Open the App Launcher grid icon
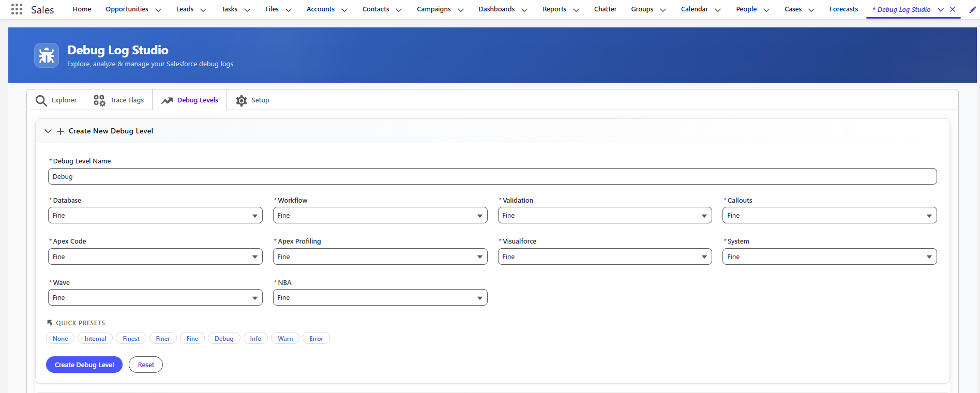The width and height of the screenshot is (980, 393). [x=17, y=9]
